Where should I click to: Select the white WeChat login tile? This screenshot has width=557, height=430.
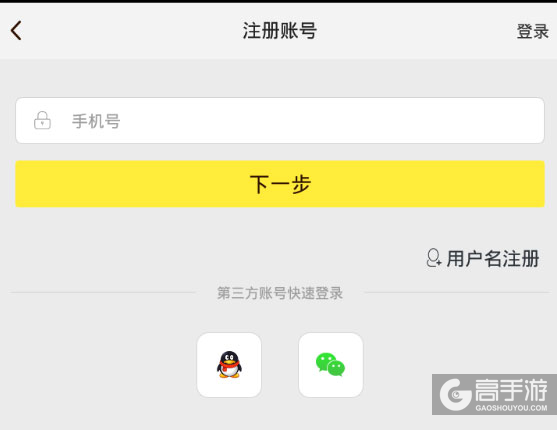331,365
